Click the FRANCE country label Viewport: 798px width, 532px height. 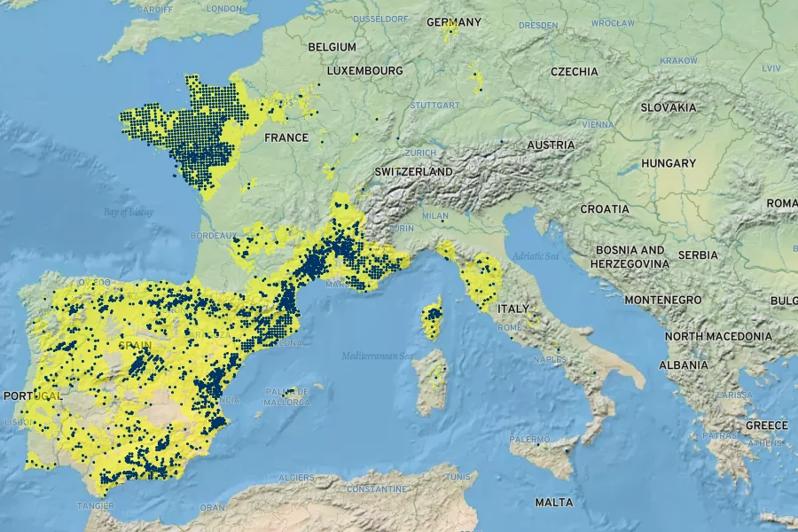(286, 137)
